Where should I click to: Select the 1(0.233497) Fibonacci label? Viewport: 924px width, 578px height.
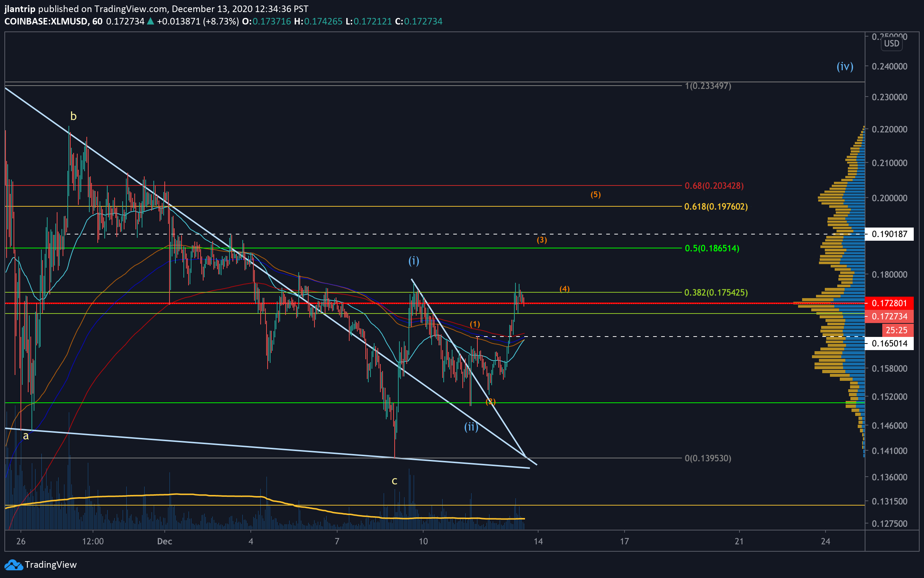[708, 86]
